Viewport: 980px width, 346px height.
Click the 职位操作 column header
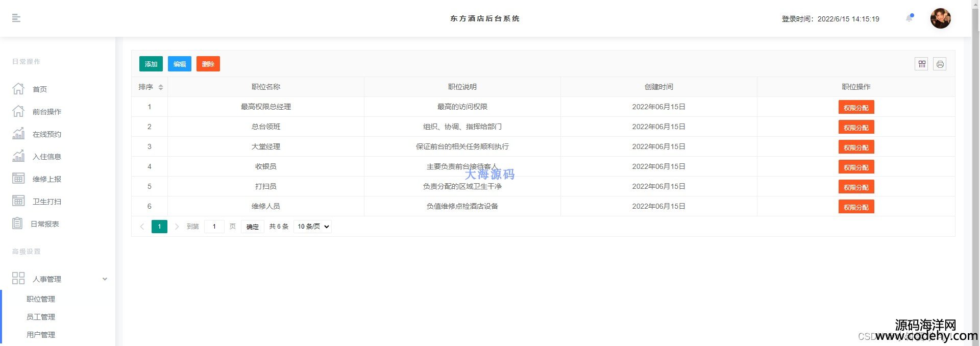click(856, 87)
